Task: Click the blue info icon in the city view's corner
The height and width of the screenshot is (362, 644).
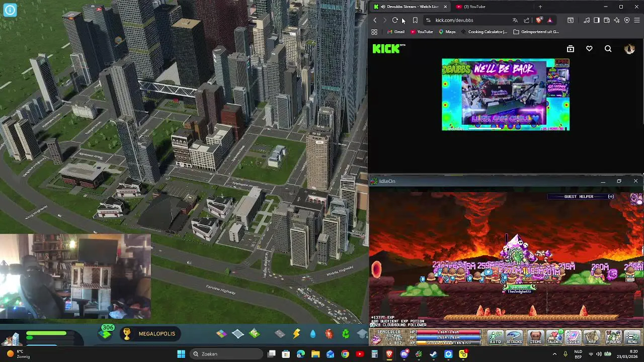Action: click(10, 10)
